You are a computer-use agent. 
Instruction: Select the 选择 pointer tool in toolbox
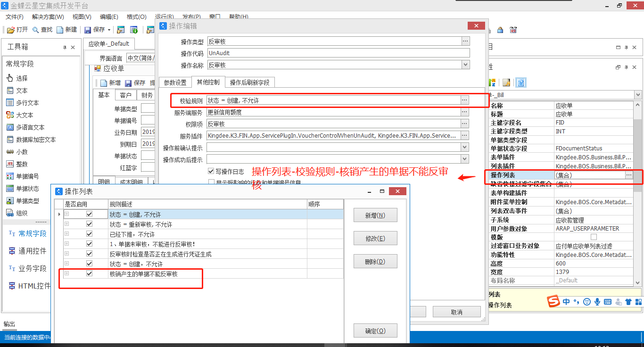point(17,78)
